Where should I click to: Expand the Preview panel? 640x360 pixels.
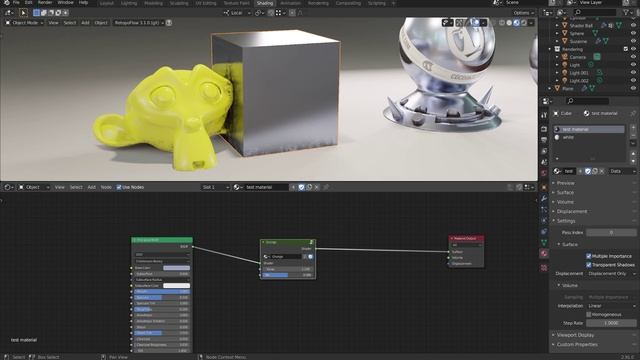click(x=566, y=183)
